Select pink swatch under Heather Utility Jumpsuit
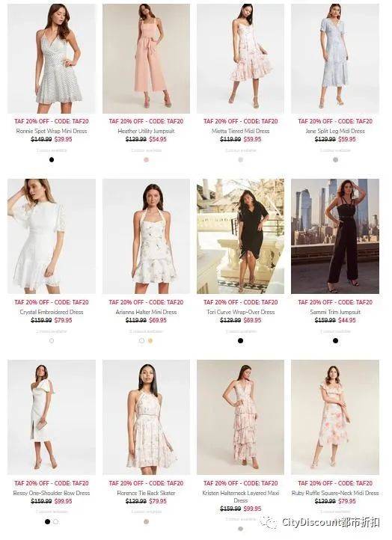This screenshot has width=392, height=540. click(x=146, y=160)
